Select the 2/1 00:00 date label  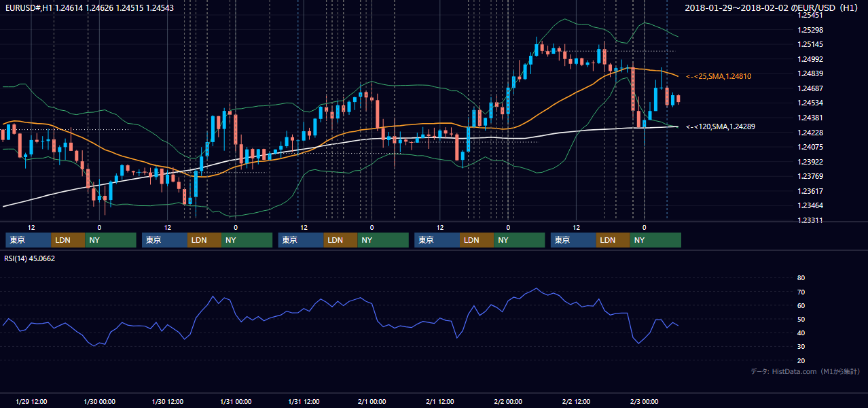tap(372, 401)
